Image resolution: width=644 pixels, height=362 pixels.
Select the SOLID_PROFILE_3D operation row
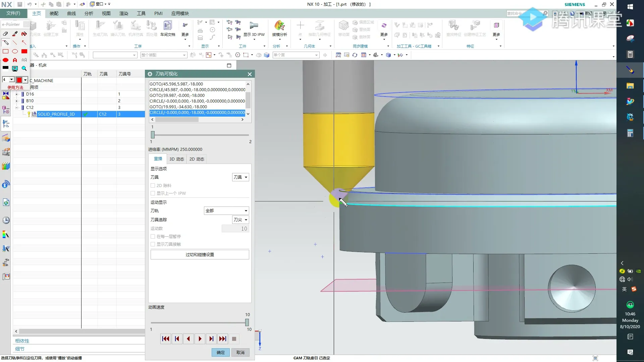tap(56, 114)
